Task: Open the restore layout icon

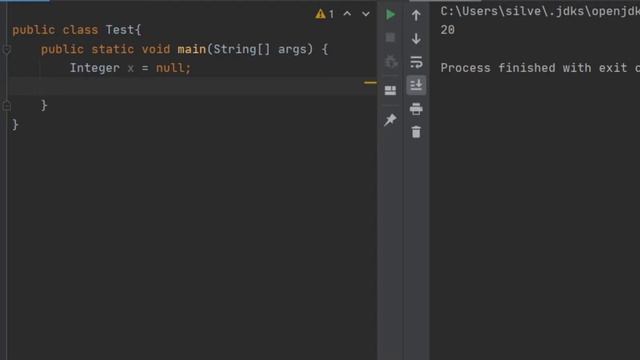Action: pyautogui.click(x=390, y=90)
